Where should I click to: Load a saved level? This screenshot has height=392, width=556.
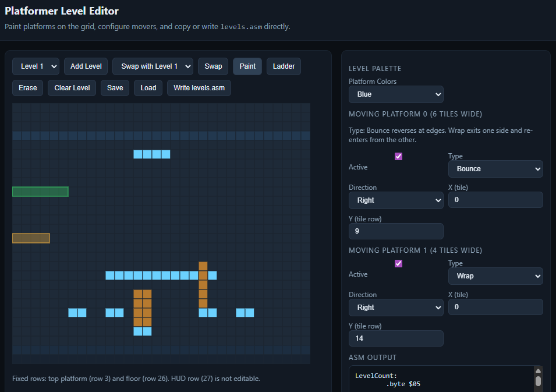(148, 87)
